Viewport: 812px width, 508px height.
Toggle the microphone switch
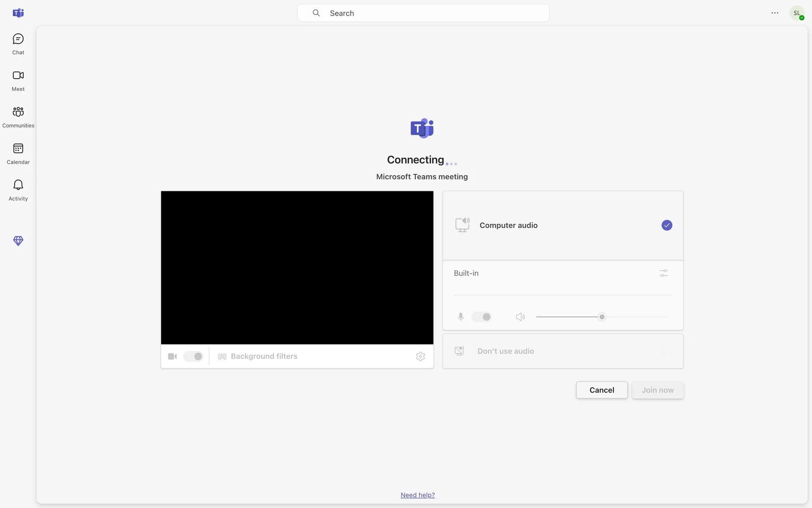pos(482,317)
